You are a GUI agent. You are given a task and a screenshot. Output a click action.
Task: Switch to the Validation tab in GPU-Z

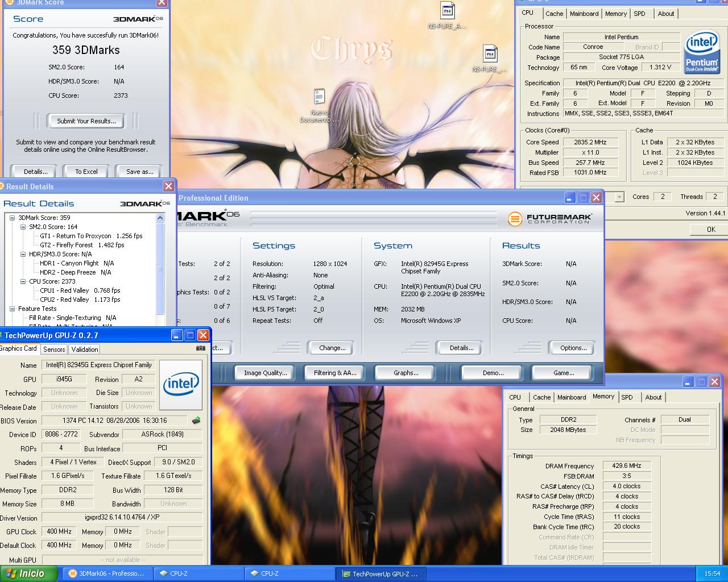[85, 350]
